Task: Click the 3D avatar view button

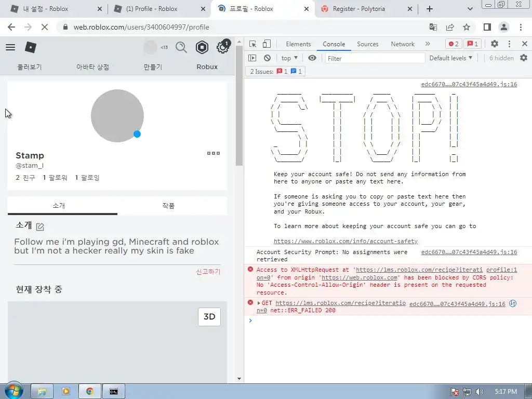Action: 209,316
